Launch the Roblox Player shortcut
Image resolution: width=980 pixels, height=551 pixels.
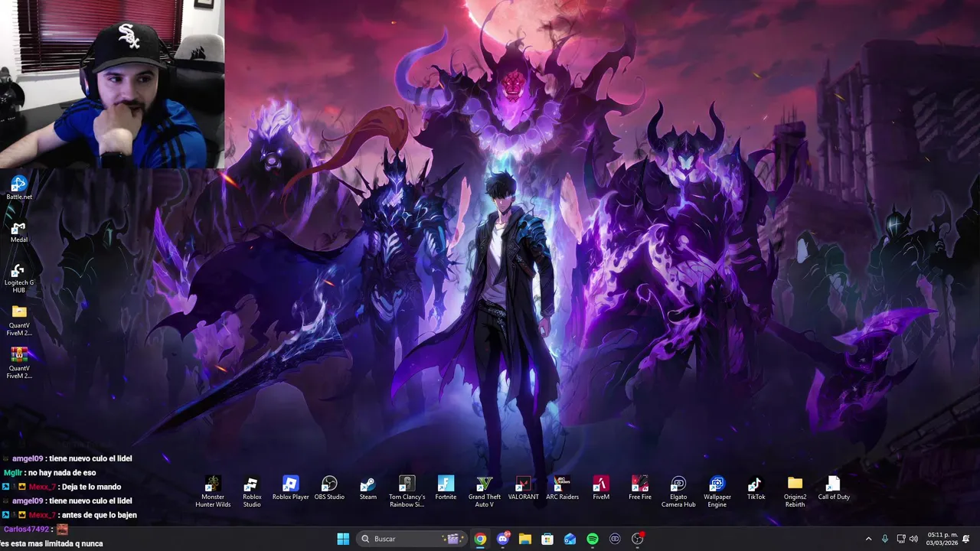point(290,488)
